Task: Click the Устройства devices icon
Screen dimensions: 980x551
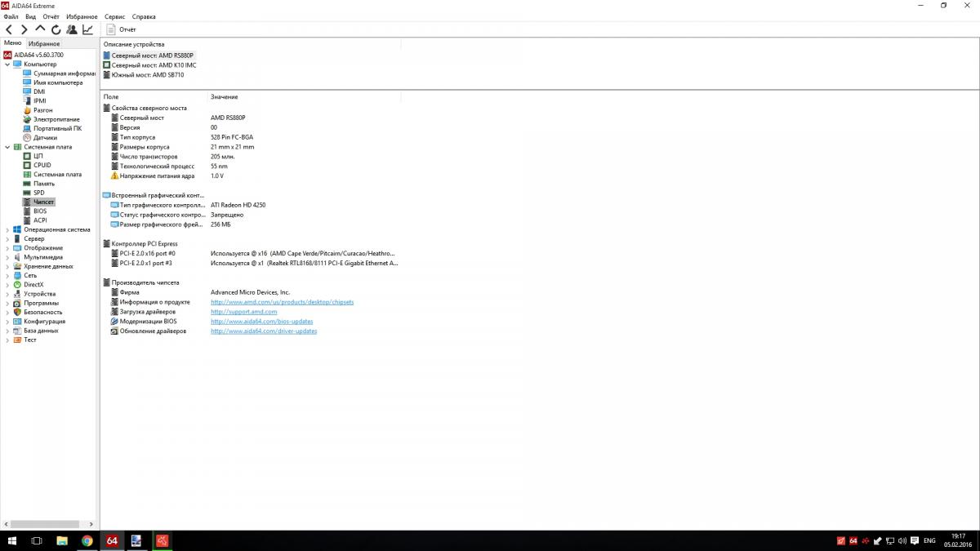Action: point(17,294)
